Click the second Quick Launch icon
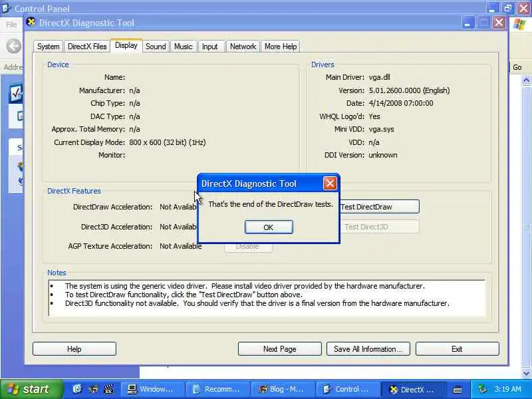Viewport: 532px width, 399px height. click(x=93, y=389)
